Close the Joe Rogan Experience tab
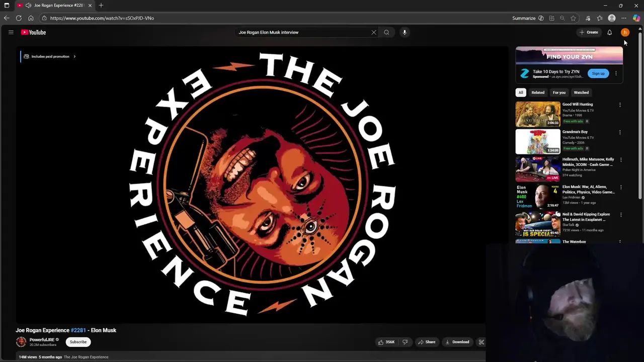644x362 pixels. pos(90,6)
